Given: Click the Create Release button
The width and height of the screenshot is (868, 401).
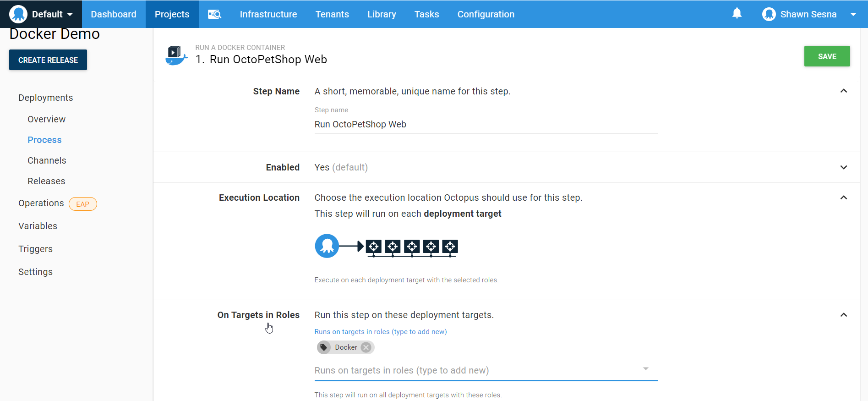Looking at the screenshot, I should click(x=48, y=60).
